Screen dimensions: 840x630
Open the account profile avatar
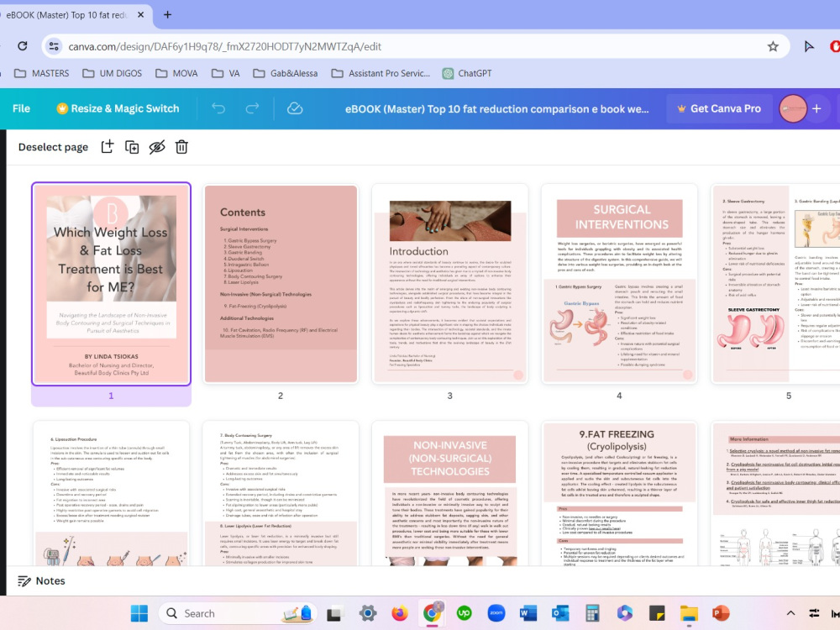pyautogui.click(x=792, y=108)
